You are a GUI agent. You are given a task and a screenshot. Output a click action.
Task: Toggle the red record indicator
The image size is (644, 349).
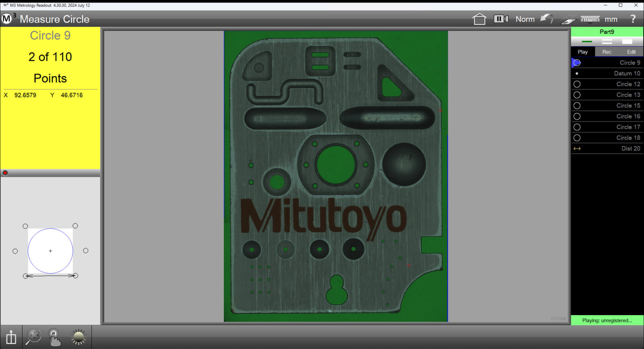[x=5, y=173]
